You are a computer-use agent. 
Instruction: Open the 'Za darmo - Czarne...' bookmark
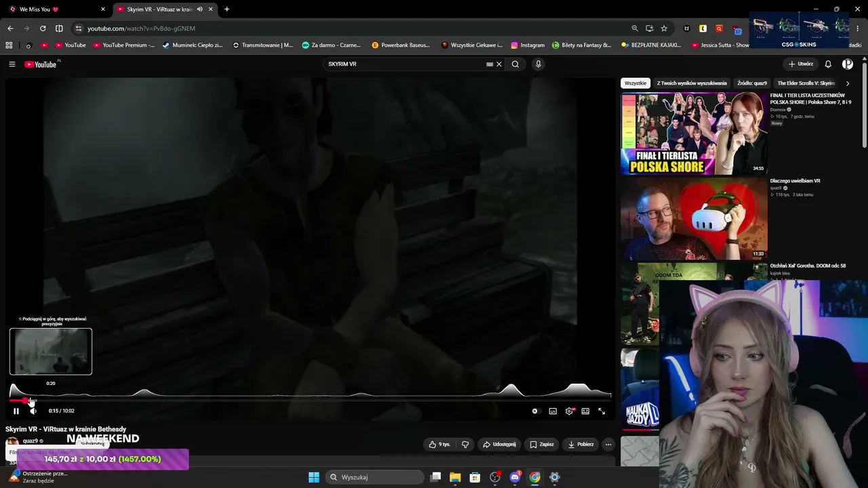(332, 45)
